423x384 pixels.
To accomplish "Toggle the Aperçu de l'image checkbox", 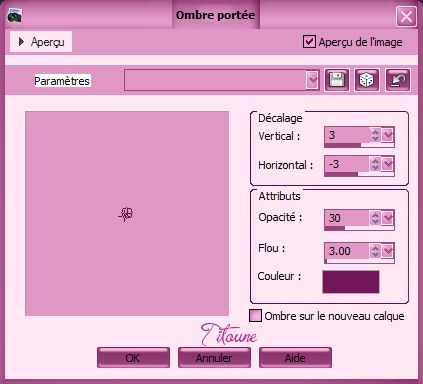I will 309,42.
